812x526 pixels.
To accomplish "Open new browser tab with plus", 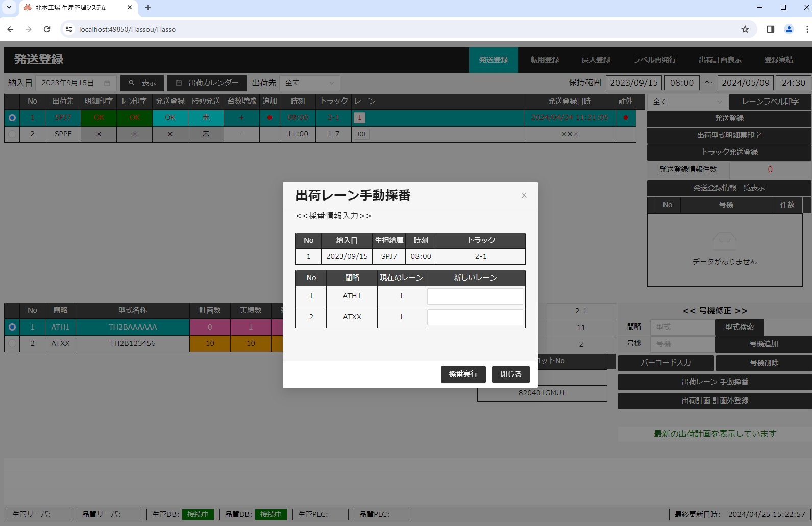I will [x=148, y=7].
